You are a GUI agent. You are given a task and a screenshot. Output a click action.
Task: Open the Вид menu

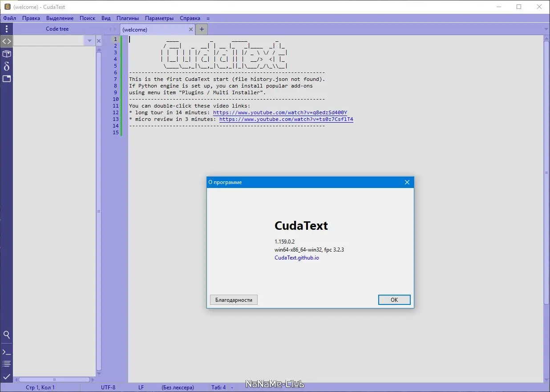tap(106, 18)
